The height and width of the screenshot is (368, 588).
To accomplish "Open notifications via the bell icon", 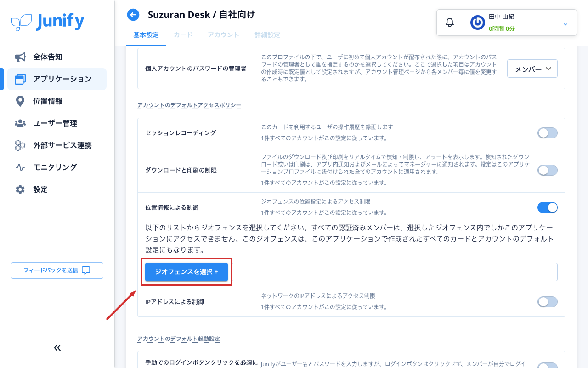I will tap(450, 22).
